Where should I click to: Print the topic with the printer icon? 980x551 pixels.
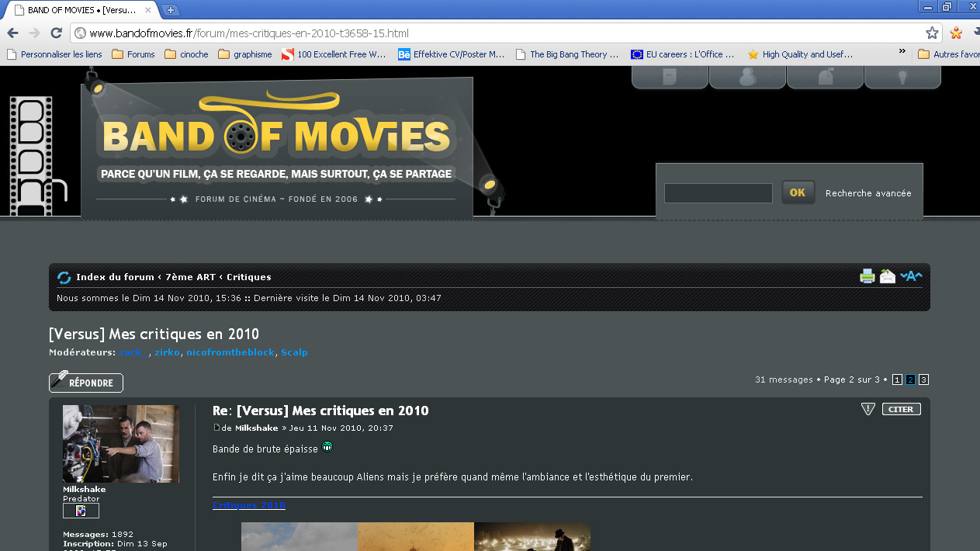tap(867, 275)
